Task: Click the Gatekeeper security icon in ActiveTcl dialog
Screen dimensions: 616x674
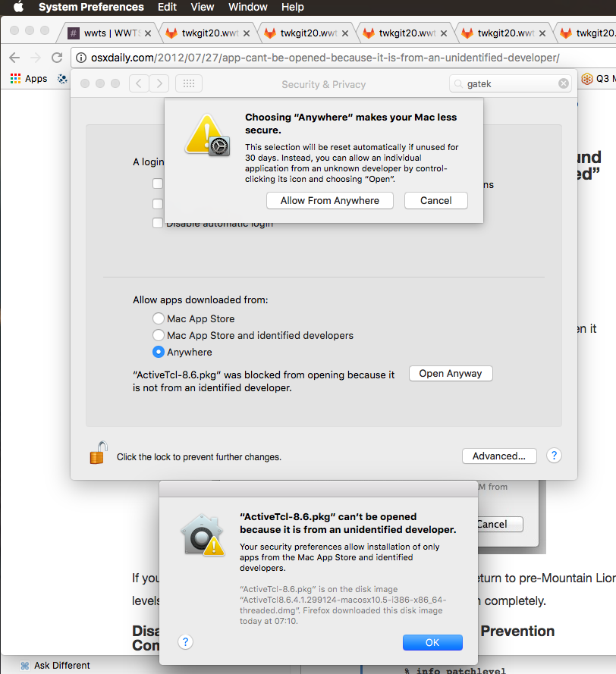Action: pos(203,535)
